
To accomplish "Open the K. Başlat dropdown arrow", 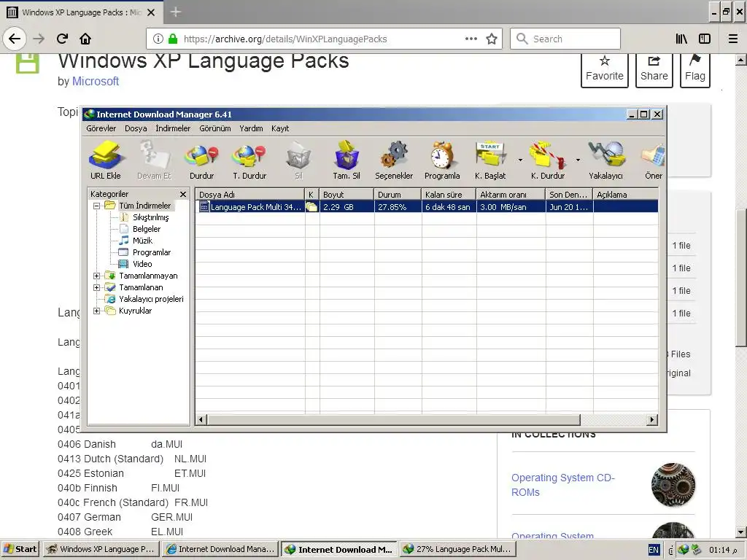I will pyautogui.click(x=520, y=160).
